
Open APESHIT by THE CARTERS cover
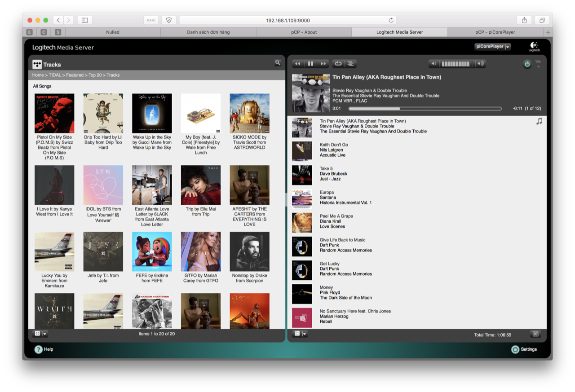point(250,185)
